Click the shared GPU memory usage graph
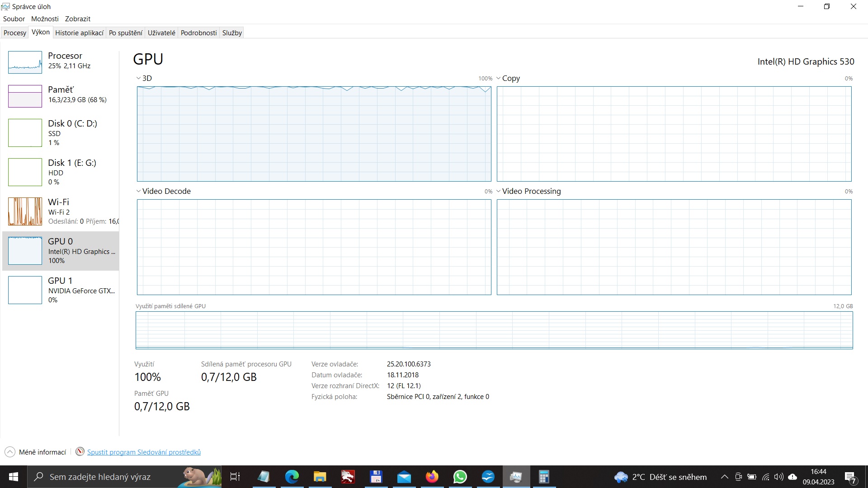Image resolution: width=868 pixels, height=488 pixels. pos(494,330)
